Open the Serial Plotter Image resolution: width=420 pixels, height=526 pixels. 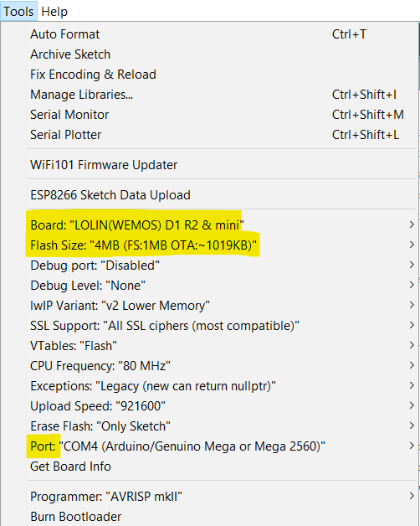(x=222, y=135)
